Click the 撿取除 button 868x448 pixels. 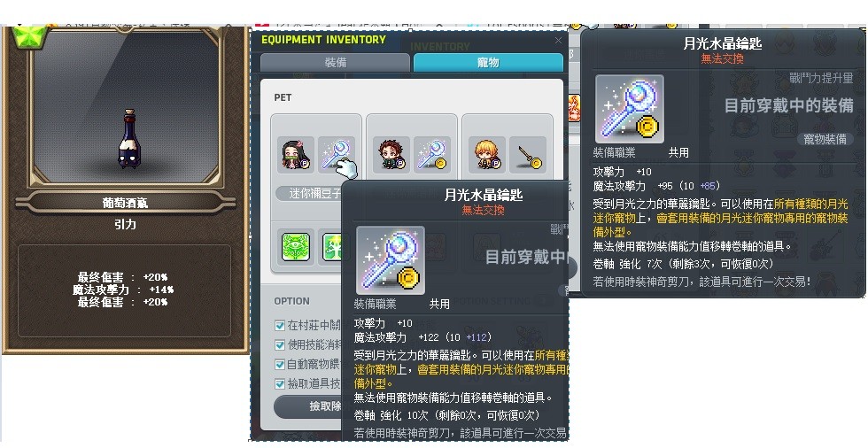(x=308, y=406)
